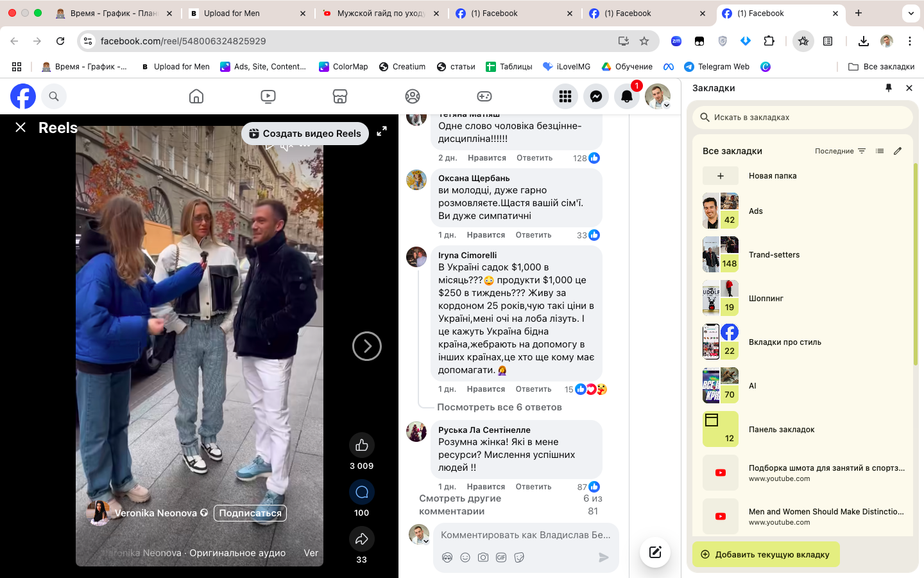The height and width of the screenshot is (578, 924).
Task: Close the Закладки side panel
Action: (909, 88)
